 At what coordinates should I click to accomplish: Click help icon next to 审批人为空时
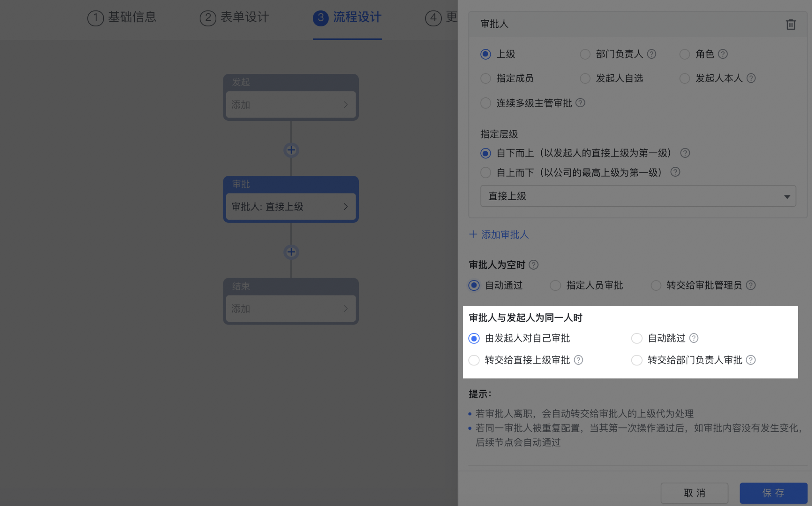[533, 265]
